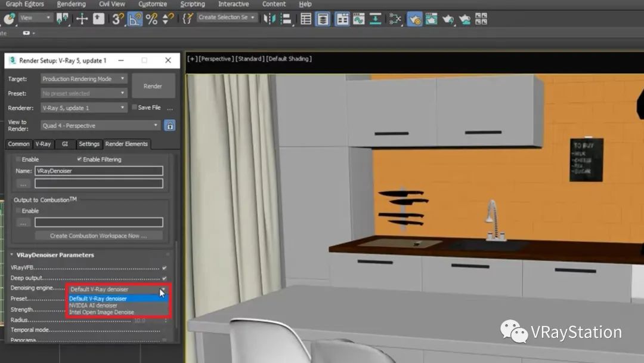Open the Rendering menu
The height and width of the screenshot is (363, 644).
[x=71, y=4]
